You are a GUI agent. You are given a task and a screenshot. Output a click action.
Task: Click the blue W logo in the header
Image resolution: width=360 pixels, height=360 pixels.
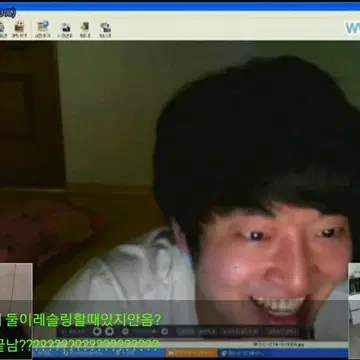click(x=353, y=28)
